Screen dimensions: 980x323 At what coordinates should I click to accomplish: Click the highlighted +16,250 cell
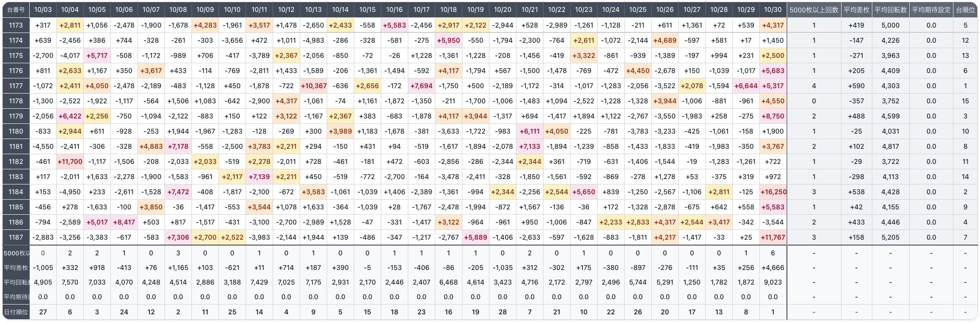(x=773, y=192)
